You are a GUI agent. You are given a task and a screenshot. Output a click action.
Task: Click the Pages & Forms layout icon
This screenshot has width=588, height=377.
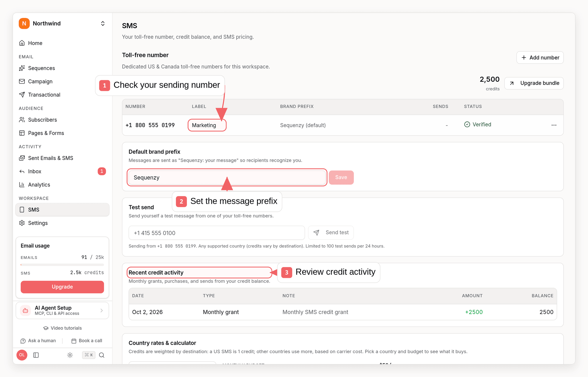pos(22,133)
